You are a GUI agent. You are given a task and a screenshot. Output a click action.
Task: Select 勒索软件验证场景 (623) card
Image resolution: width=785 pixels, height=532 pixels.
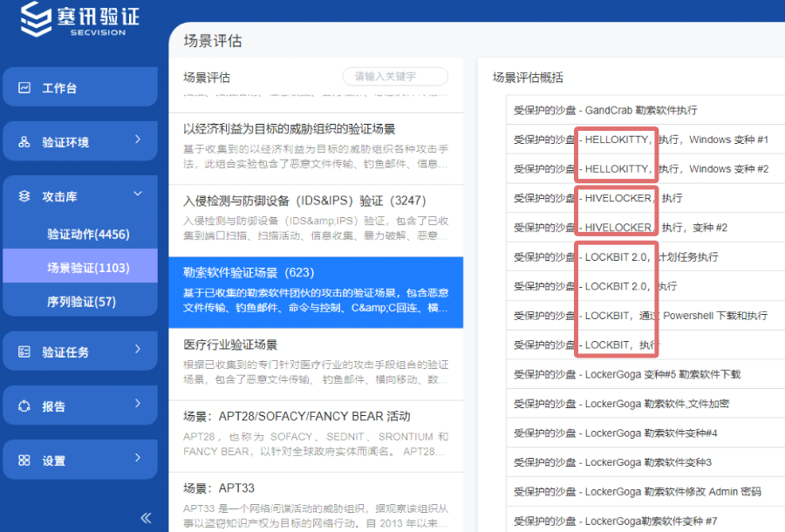(x=316, y=292)
